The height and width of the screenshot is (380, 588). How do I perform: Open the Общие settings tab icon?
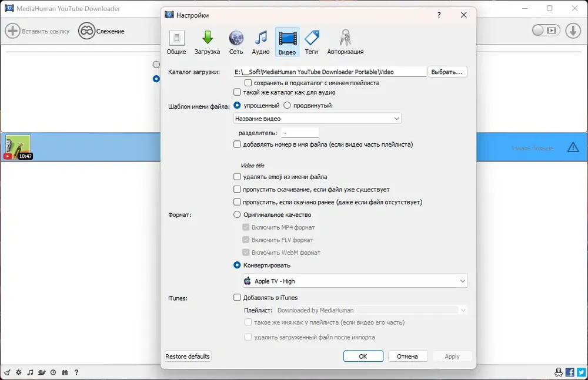pos(176,38)
